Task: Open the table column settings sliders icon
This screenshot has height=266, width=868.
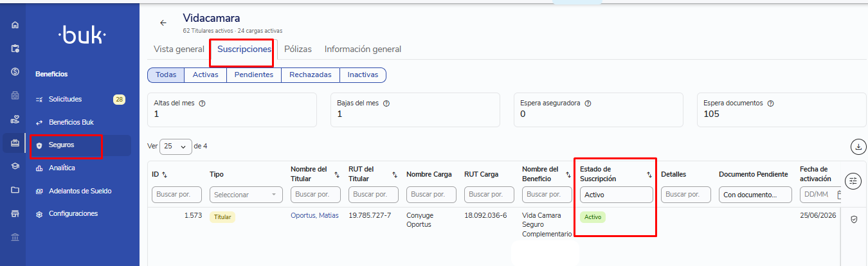Action: click(853, 181)
